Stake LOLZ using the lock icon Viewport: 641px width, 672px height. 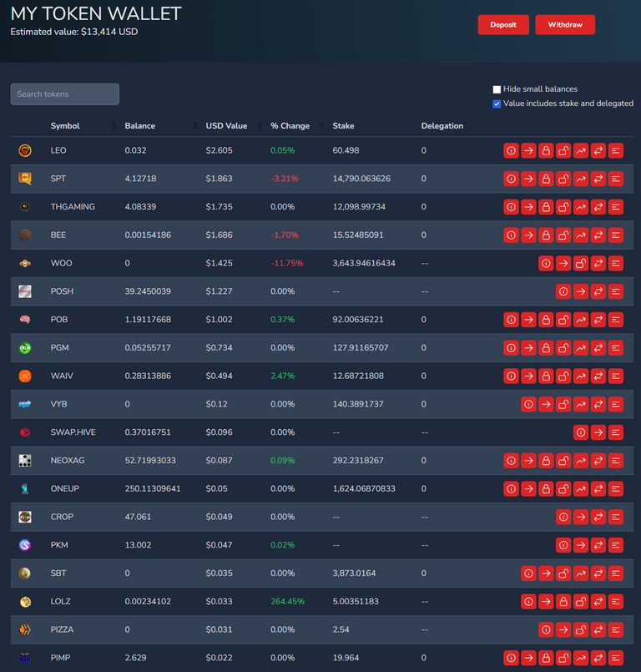tap(563, 601)
